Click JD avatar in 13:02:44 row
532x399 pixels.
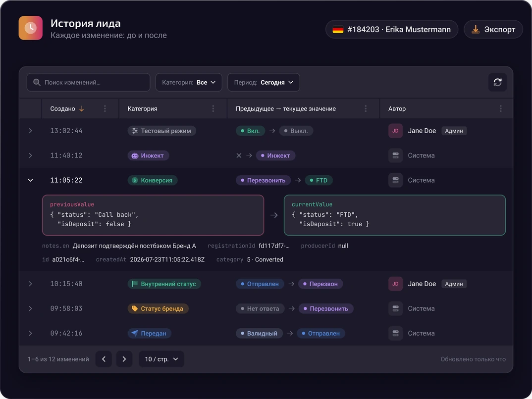click(395, 131)
